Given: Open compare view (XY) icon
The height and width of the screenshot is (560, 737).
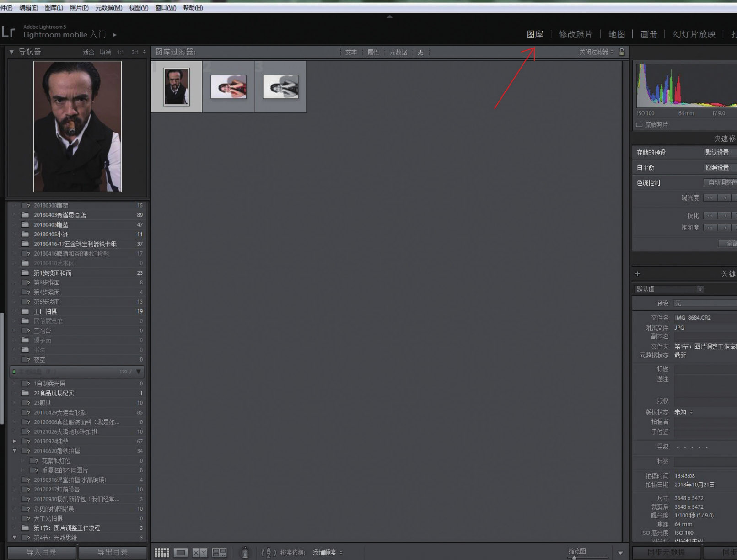Looking at the screenshot, I should click(199, 553).
